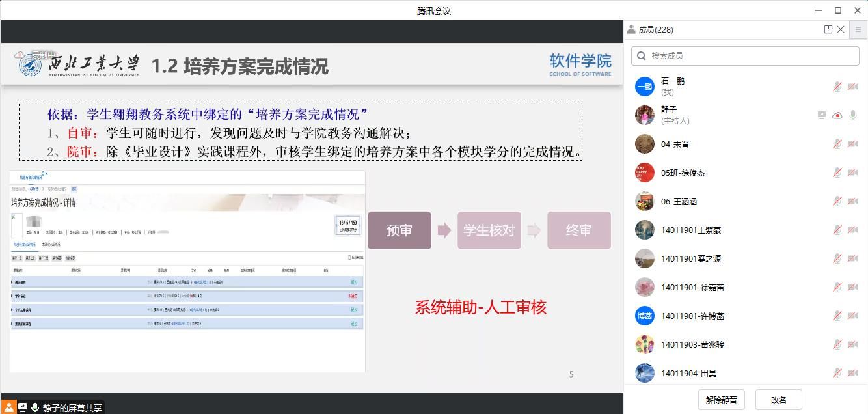Click the avatar of 05班-徐俊杰
Screen dimensions: 868x414
[x=644, y=173]
